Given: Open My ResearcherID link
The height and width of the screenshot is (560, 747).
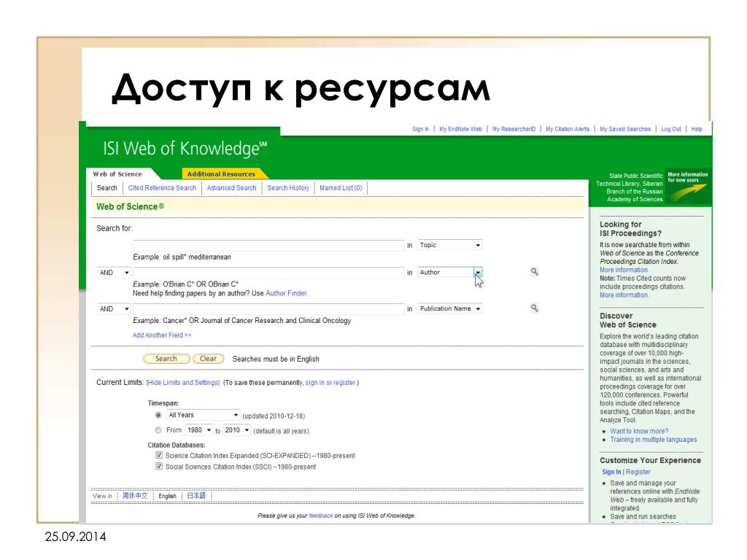Looking at the screenshot, I should pyautogui.click(x=514, y=129).
